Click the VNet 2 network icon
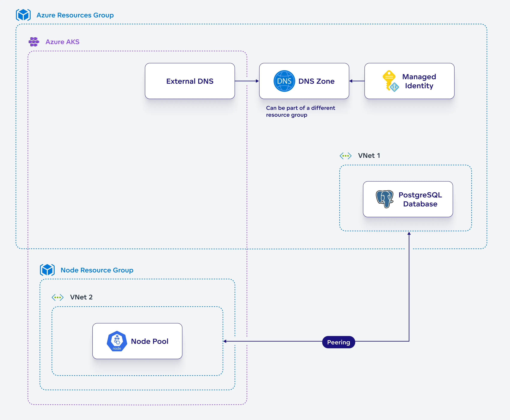The image size is (510, 420). (58, 297)
